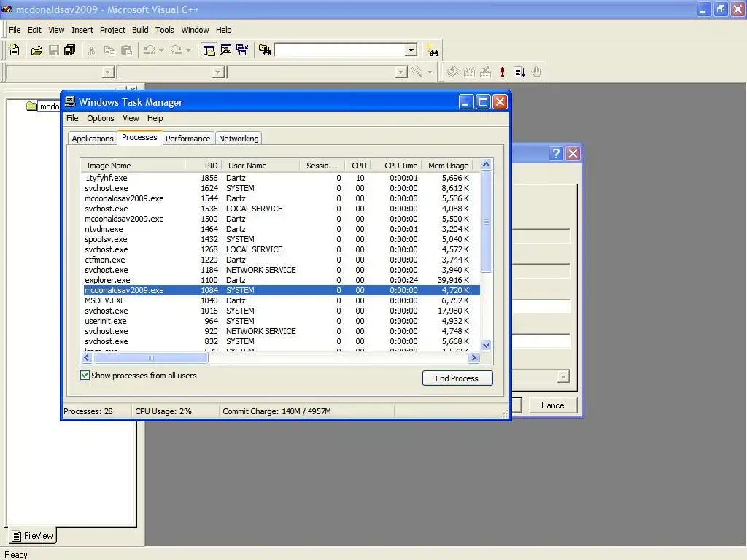Open the first WizardBar class dropdown

click(x=108, y=72)
